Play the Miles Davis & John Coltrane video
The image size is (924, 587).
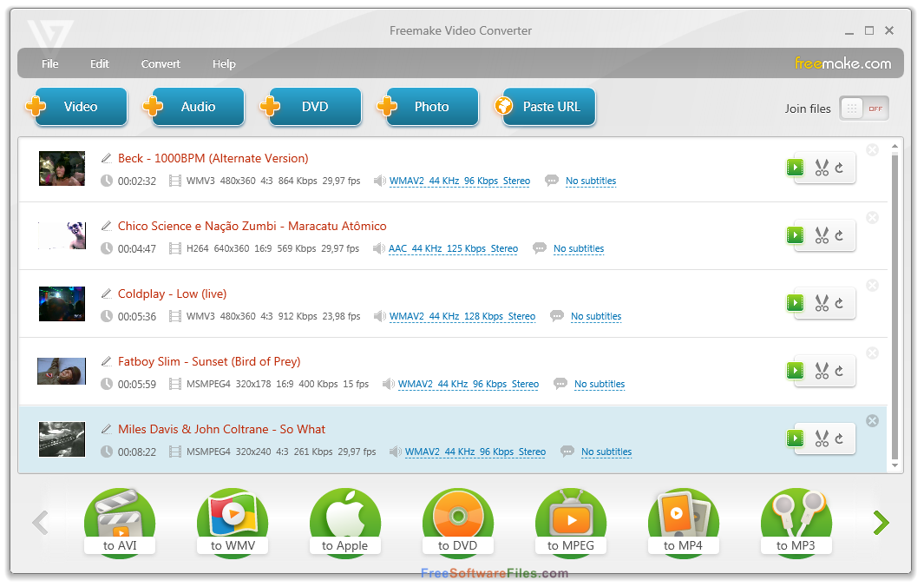(x=795, y=439)
